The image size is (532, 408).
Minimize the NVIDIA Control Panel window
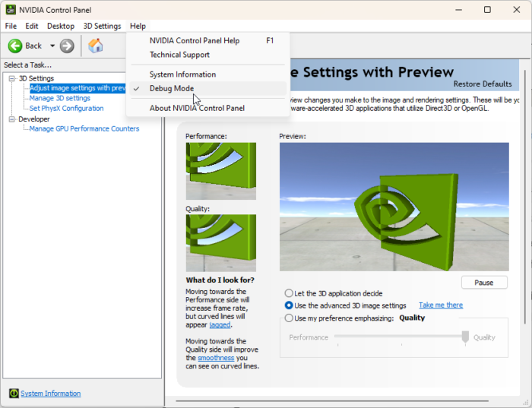coord(458,10)
